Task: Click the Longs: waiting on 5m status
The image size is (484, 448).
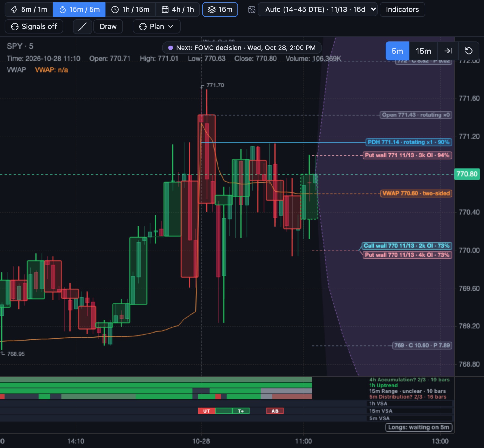Action: (x=419, y=427)
